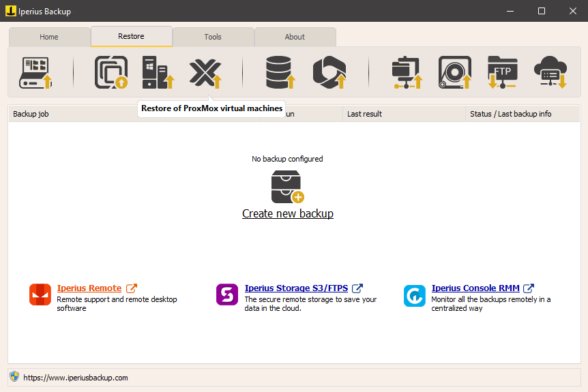Select the Hyper-V restore icon
Screen dimensions: 588x392
click(158, 72)
